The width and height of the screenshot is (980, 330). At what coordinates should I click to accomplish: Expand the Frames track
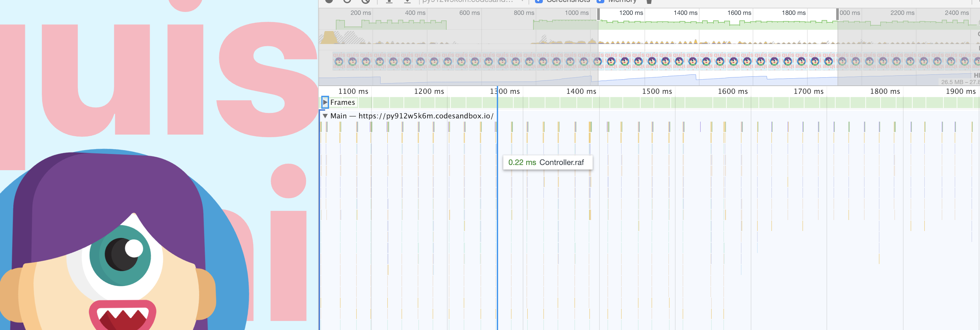325,102
